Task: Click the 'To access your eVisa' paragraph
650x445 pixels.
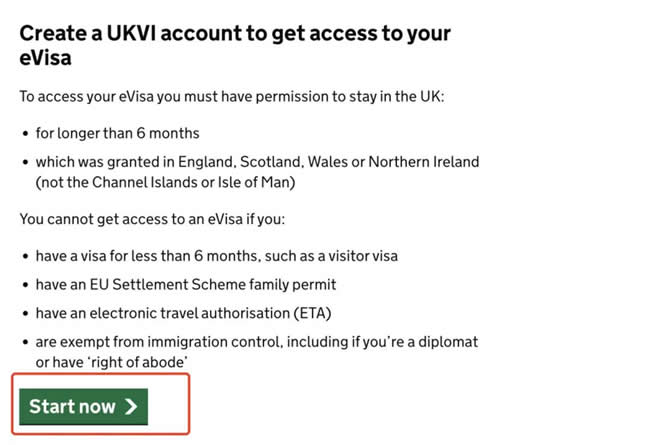Action: click(x=232, y=97)
